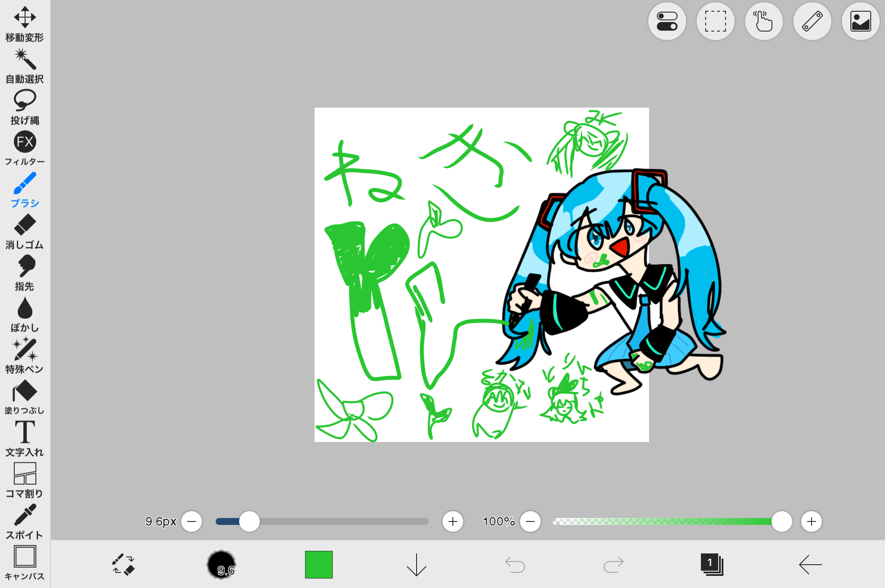Image resolution: width=885 pixels, height=588 pixels.
Task: Open the layers panel via the 1 button
Action: pyautogui.click(x=712, y=564)
